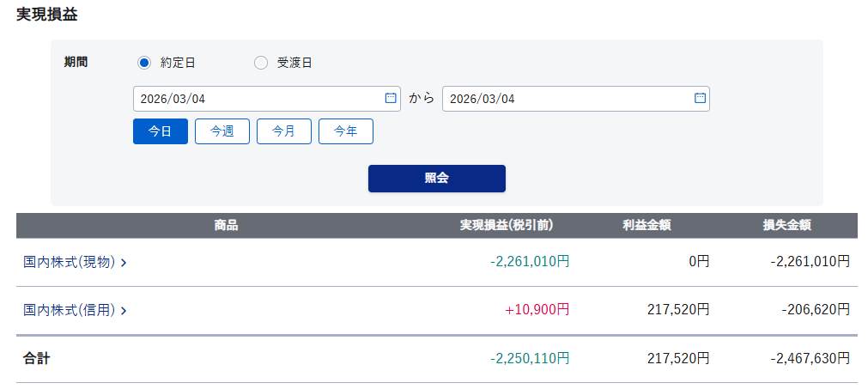Click the 利益金額 column header

(646, 226)
